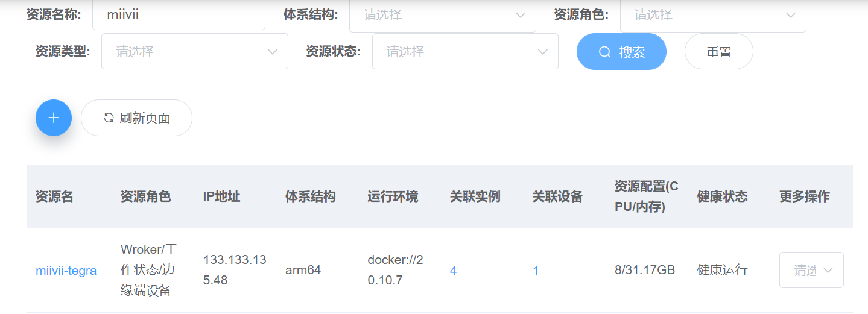Viewport: 868px width, 314px height.
Task: Click the IP地址 column header
Action: pyautogui.click(x=222, y=196)
